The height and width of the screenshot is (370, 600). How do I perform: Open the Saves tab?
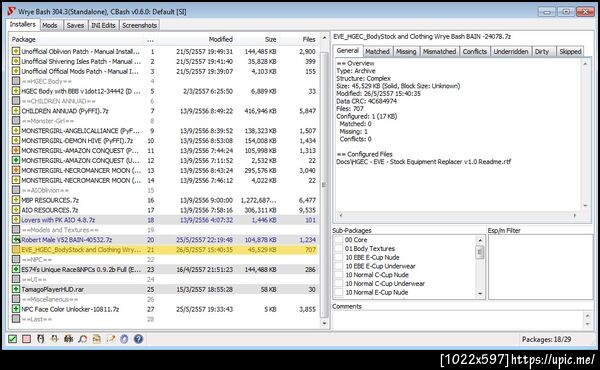pyautogui.click(x=75, y=25)
